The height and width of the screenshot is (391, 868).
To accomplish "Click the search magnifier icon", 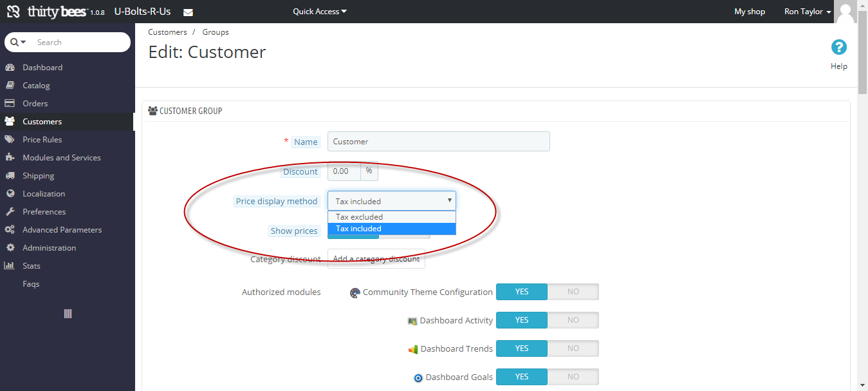I will click(14, 43).
